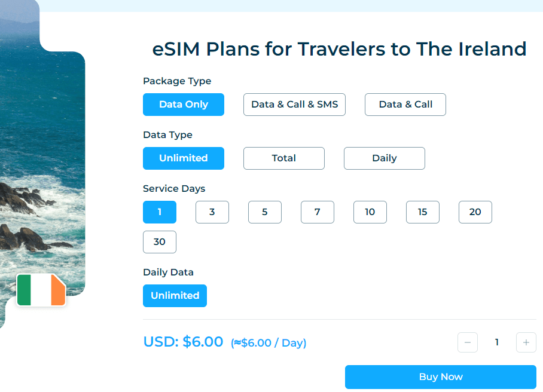
Task: Switch data type to Daily
Action: (385, 158)
